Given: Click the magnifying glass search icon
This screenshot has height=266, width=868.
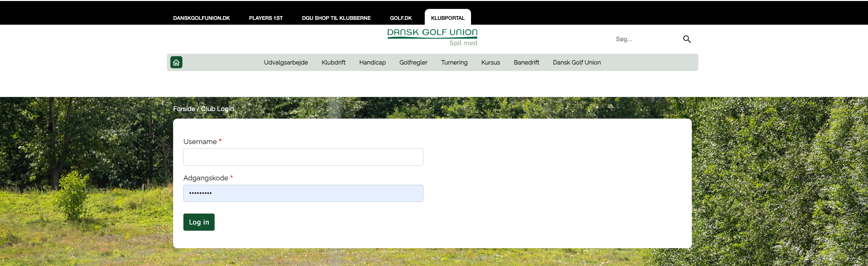Looking at the screenshot, I should (687, 39).
